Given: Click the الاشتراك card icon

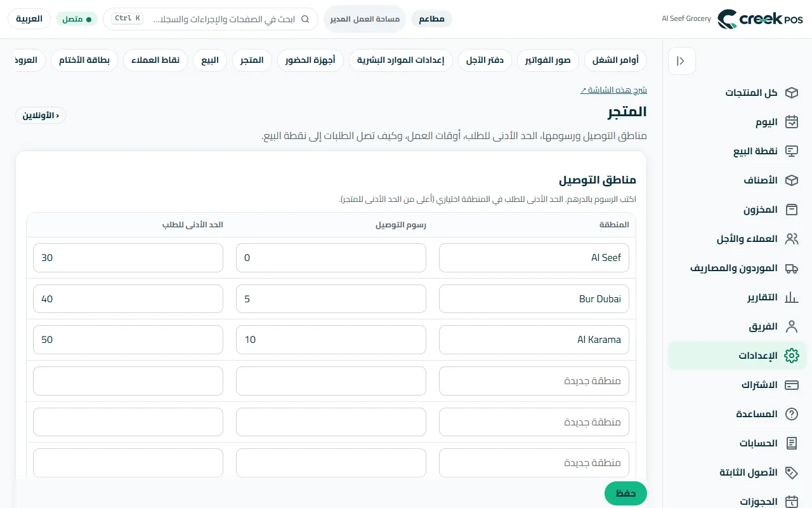Looking at the screenshot, I should (791, 385).
